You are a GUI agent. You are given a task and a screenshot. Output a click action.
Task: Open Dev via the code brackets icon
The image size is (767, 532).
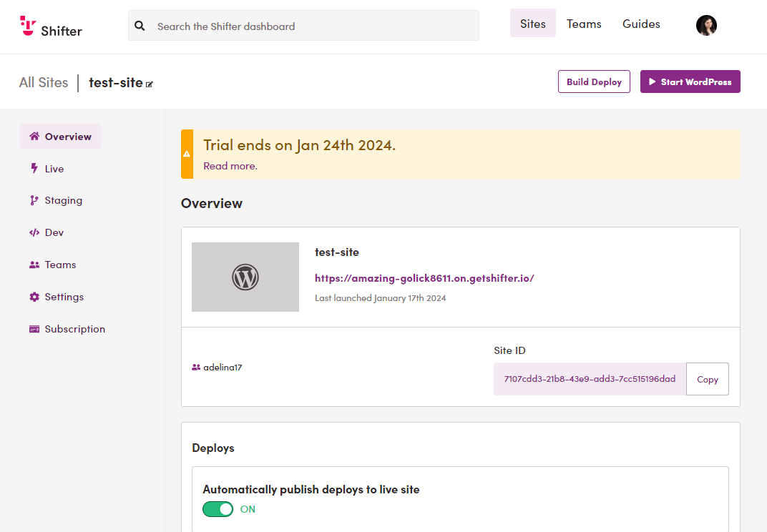(x=34, y=232)
